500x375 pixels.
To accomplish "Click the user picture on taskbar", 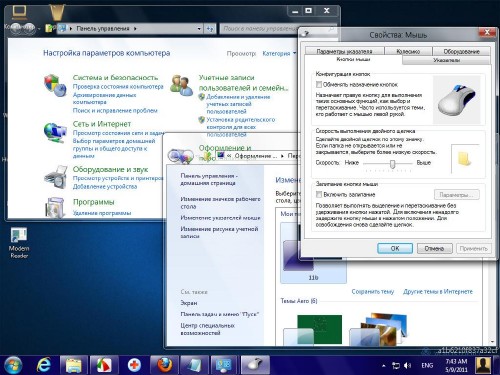I will (483, 365).
